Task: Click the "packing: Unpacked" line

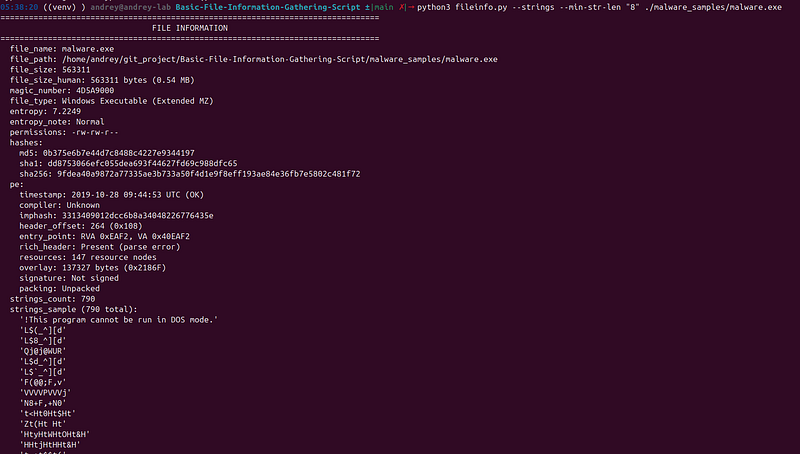Action: 59,289
